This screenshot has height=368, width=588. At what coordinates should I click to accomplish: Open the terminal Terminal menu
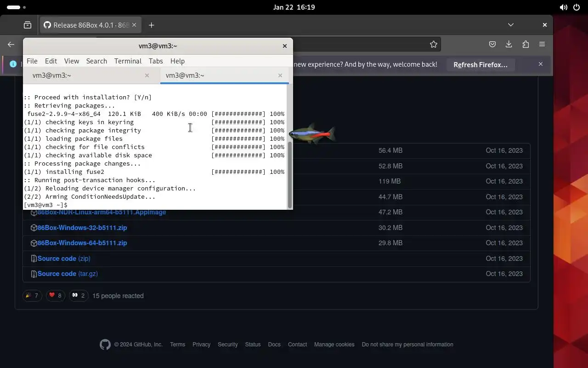click(x=128, y=61)
